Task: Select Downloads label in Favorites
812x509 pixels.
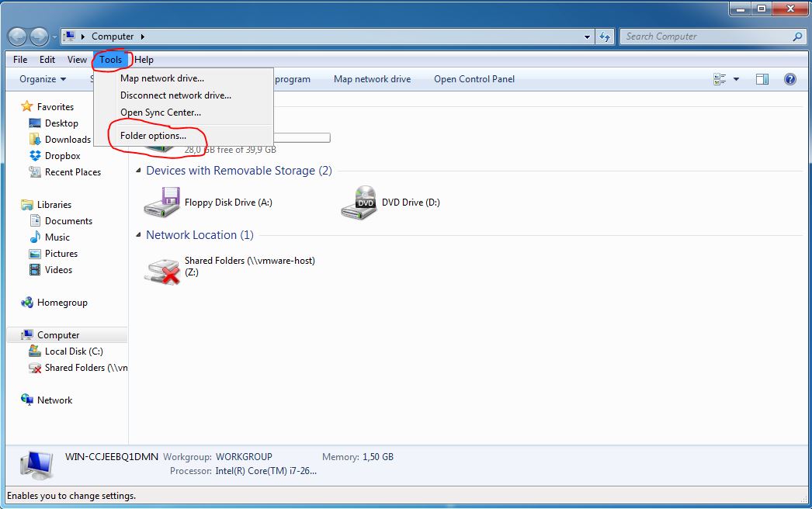Action: (68, 140)
